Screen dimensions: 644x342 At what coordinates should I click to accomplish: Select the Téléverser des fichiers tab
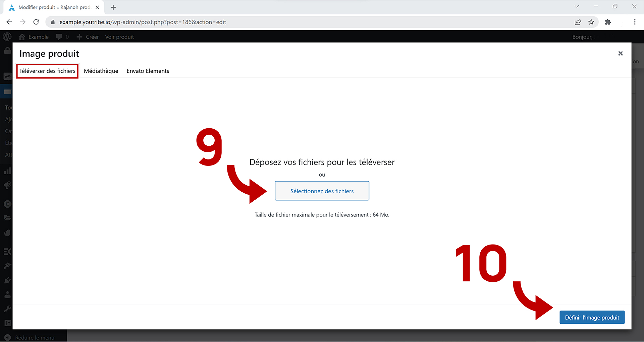[x=47, y=71]
